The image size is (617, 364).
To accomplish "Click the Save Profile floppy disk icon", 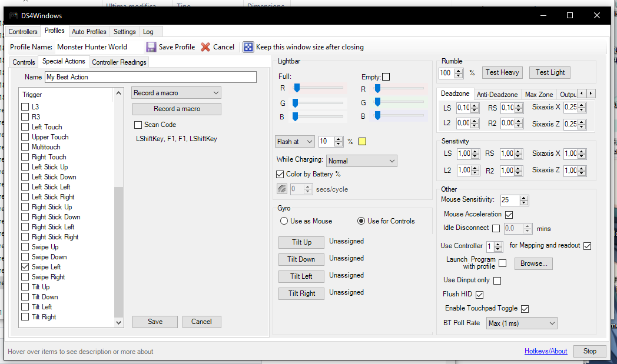I will pyautogui.click(x=152, y=46).
